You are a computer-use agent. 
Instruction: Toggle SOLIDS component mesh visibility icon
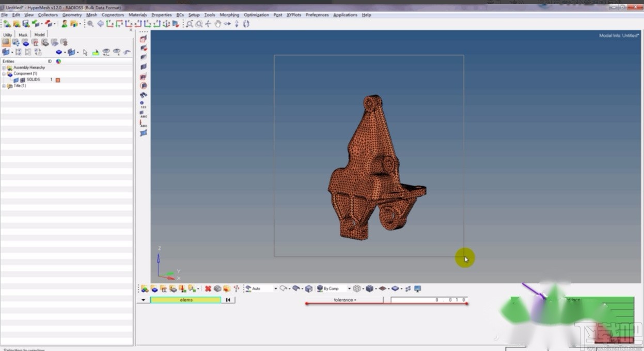coord(22,80)
